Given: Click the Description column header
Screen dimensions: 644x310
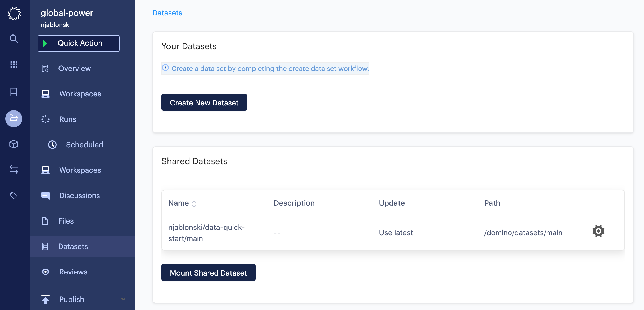Looking at the screenshot, I should click(x=294, y=203).
